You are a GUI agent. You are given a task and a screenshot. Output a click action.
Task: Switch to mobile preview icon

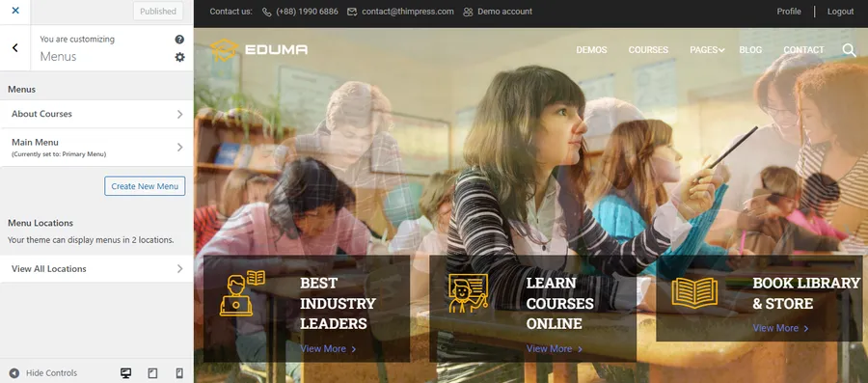[x=179, y=373]
